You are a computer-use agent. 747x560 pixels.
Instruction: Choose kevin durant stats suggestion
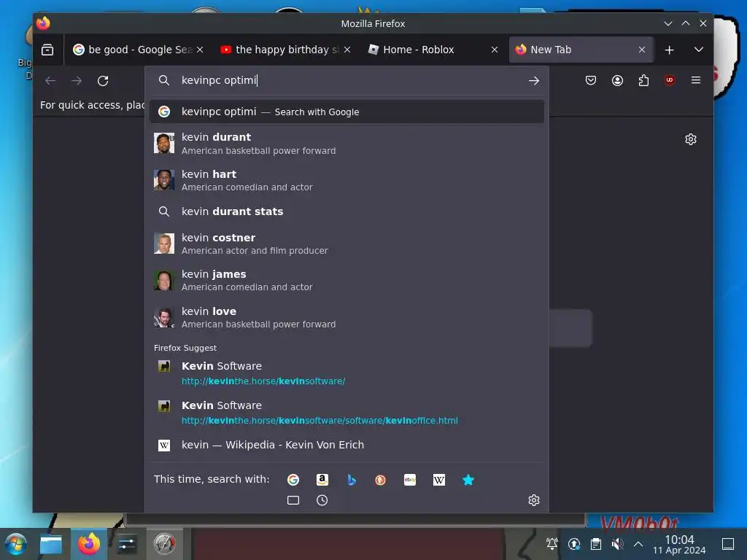347,211
